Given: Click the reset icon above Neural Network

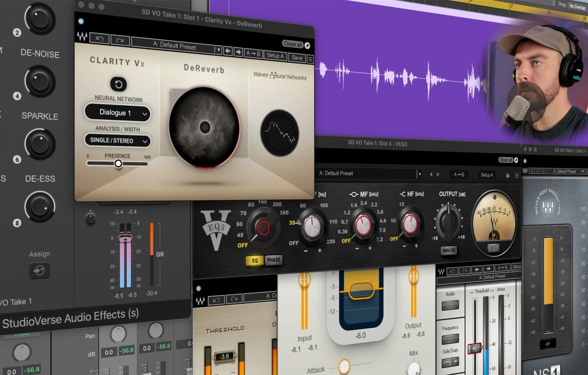Looking at the screenshot, I should click(x=119, y=84).
